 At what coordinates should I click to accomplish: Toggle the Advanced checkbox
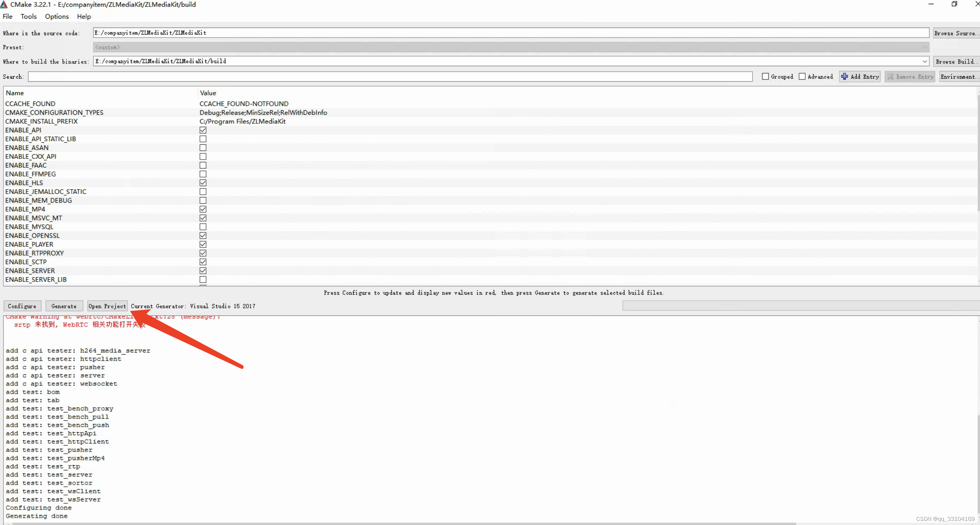(803, 76)
